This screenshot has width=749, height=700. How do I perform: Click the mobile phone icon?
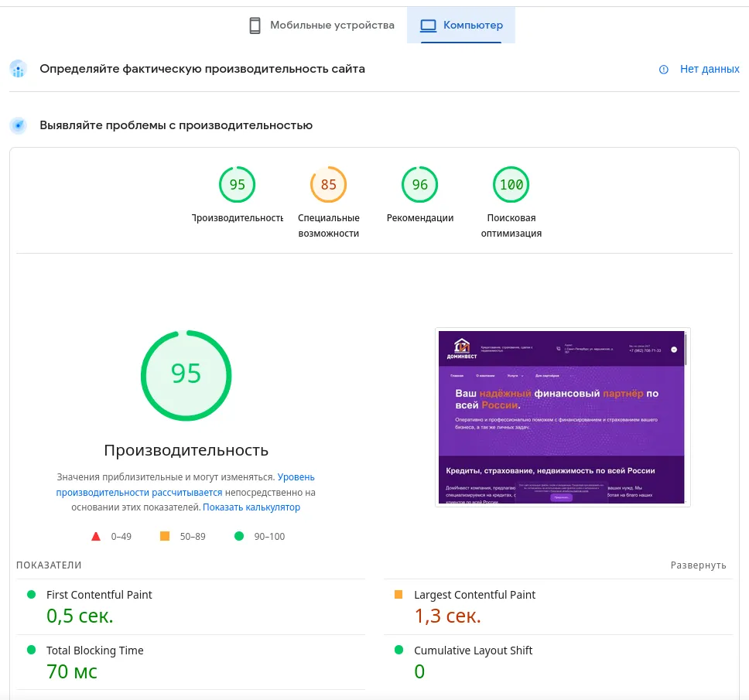pos(255,26)
